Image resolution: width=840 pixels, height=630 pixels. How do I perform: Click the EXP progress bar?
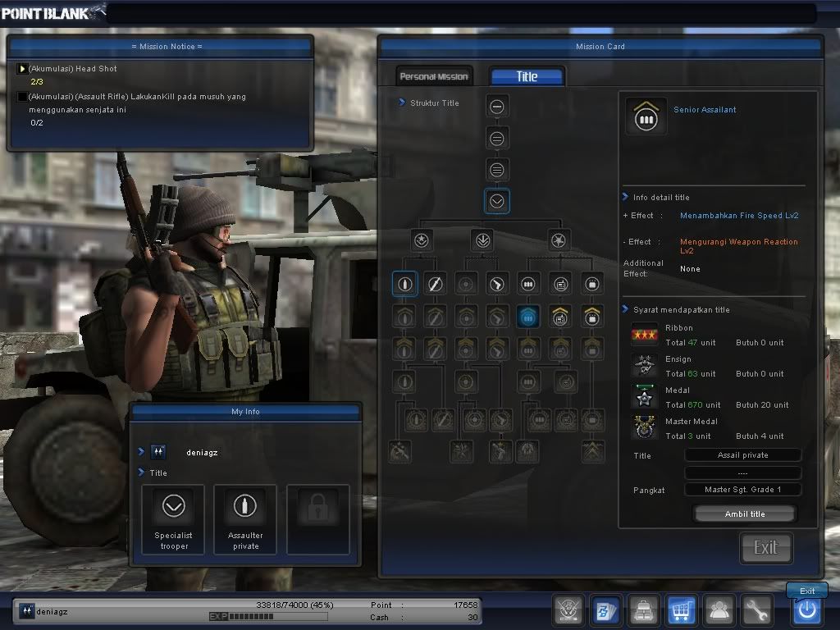(x=268, y=617)
